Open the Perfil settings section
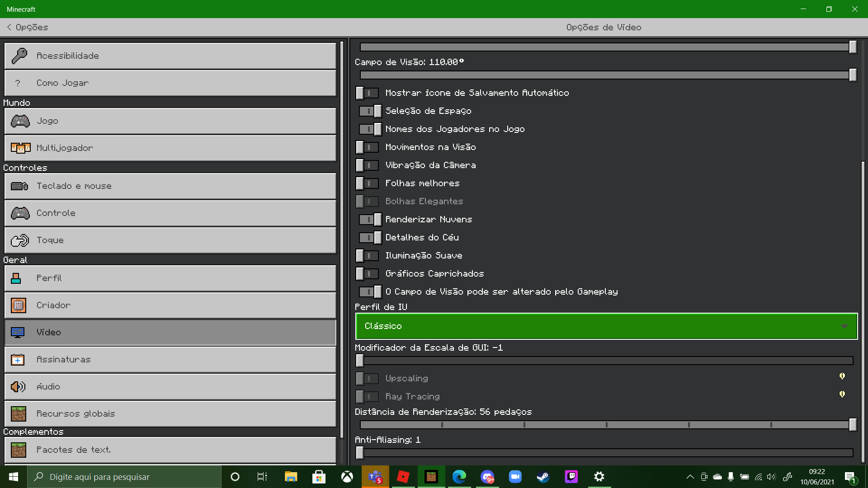The image size is (868, 488). 170,278
